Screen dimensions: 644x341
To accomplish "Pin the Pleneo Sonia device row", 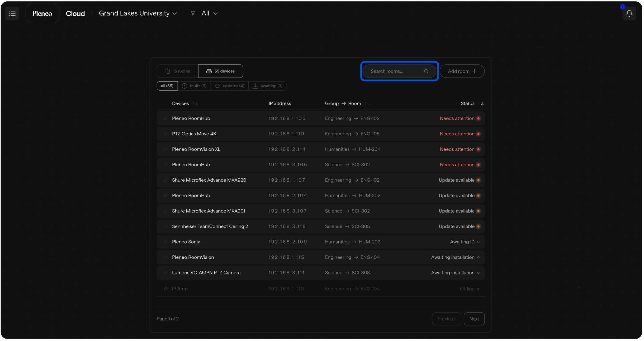I will pyautogui.click(x=166, y=242).
